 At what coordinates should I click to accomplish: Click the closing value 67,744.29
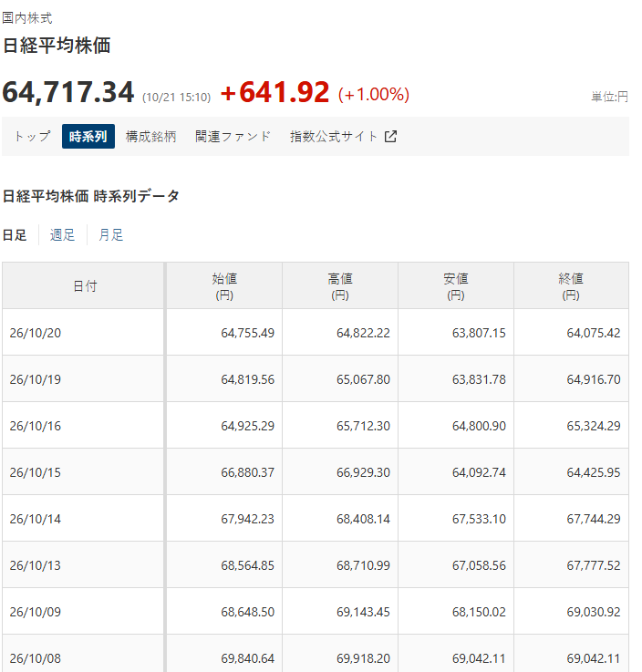594,519
